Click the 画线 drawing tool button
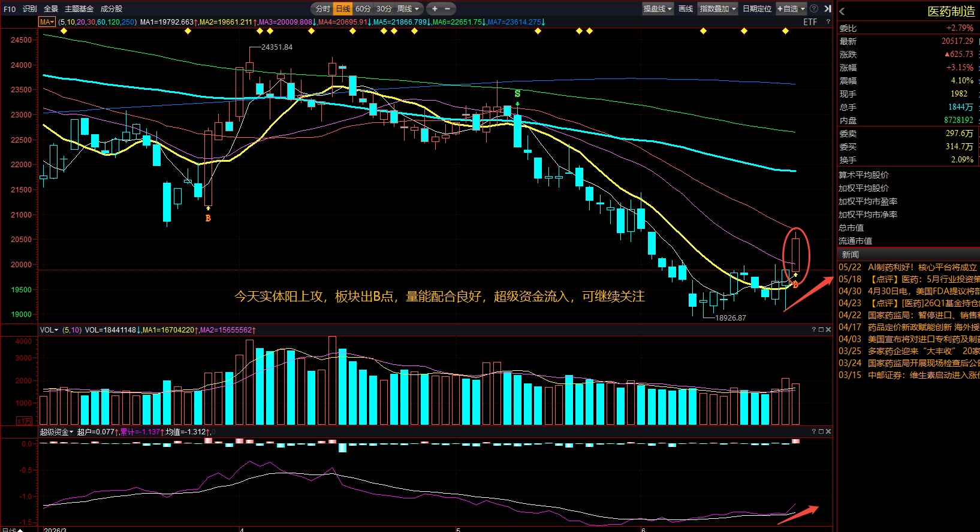980x532 pixels. (686, 8)
